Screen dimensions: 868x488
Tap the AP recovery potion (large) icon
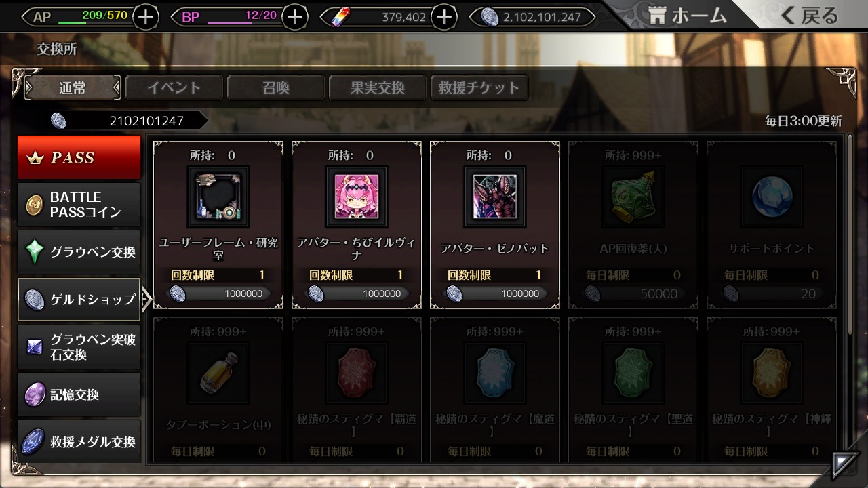click(633, 197)
